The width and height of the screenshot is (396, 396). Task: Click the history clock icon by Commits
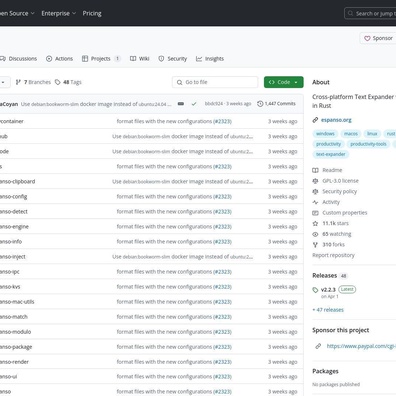[x=260, y=104]
